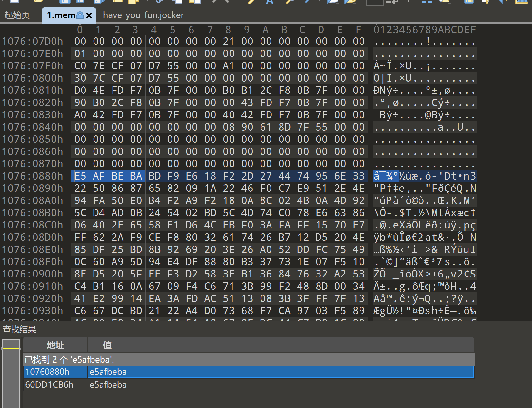Click ASCII text of row 1076:08C0h
The height and width of the screenshot is (408, 532).
[x=425, y=225]
